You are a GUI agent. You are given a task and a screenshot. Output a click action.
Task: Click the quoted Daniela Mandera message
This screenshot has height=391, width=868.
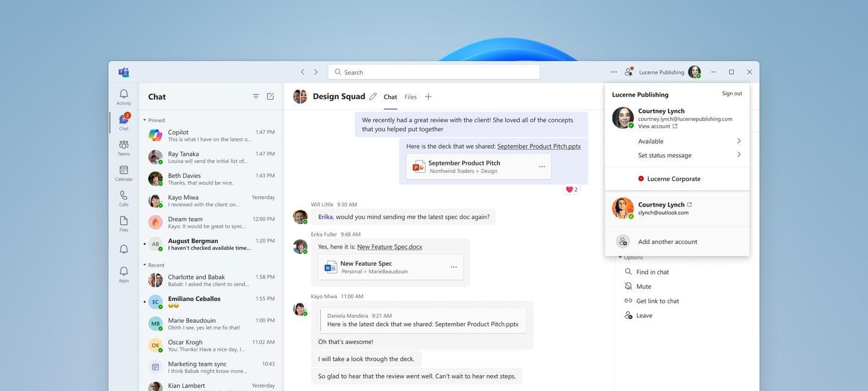pos(423,320)
